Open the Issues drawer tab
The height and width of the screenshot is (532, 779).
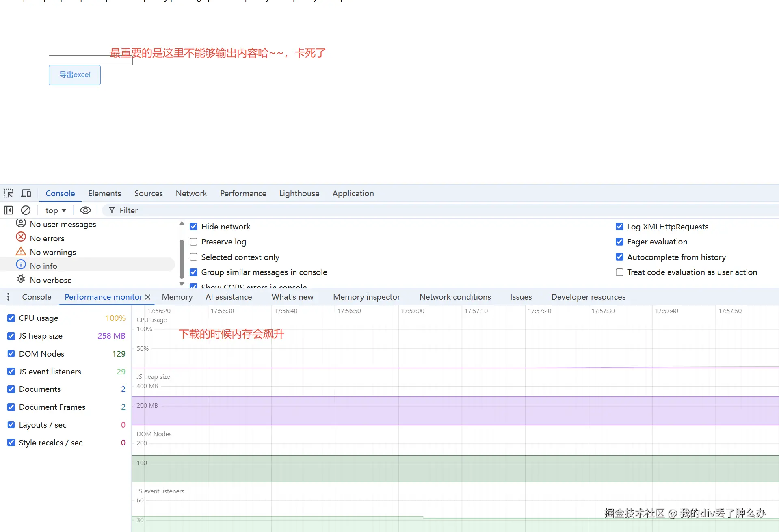pyautogui.click(x=521, y=297)
